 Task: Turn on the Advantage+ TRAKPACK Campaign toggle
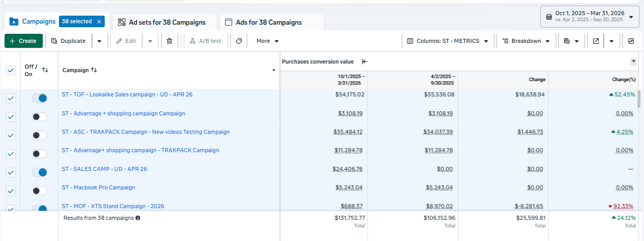pyautogui.click(x=39, y=154)
